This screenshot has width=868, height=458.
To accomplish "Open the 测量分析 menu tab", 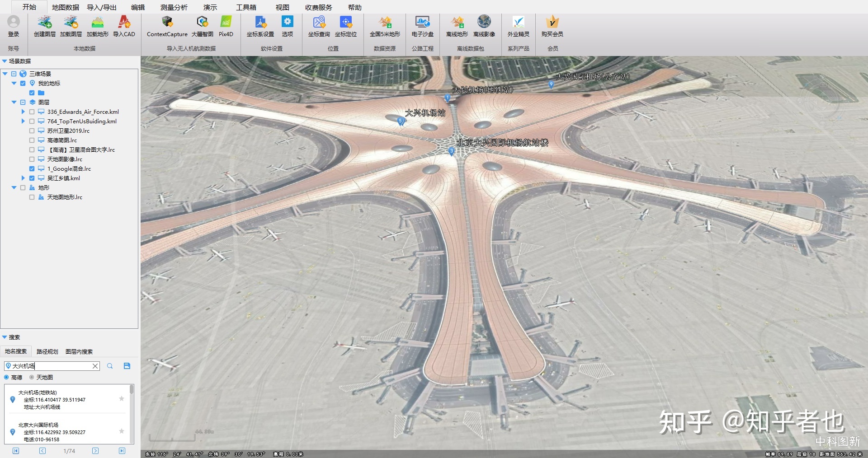I will 174,7.
